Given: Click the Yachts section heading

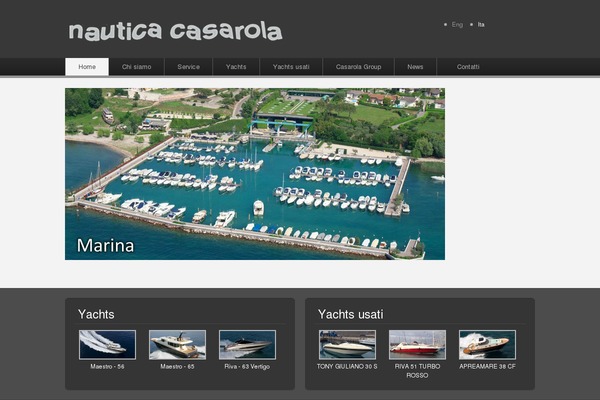Looking at the screenshot, I should (x=96, y=314).
